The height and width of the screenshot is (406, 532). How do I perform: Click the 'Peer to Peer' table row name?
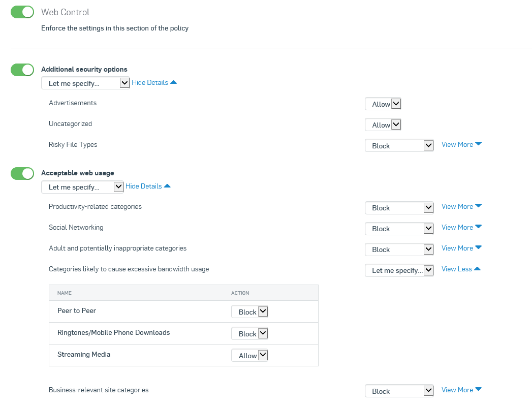[77, 310]
